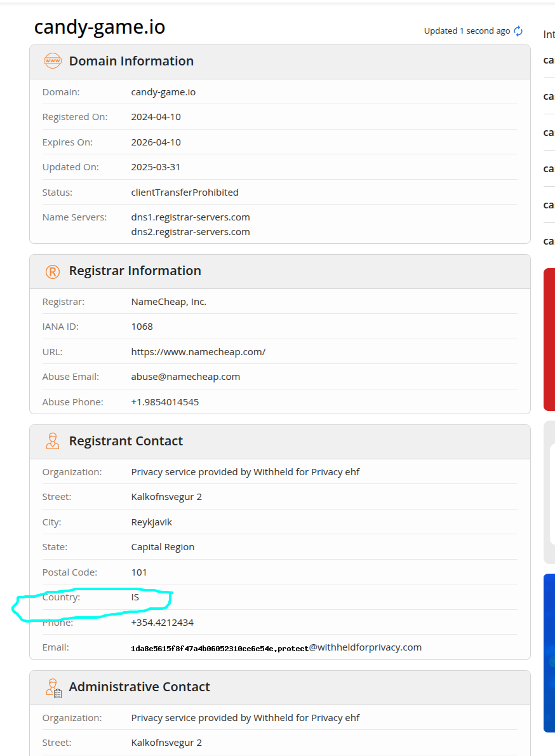Click the Registrant Postal Code label
555x756 pixels.
pyautogui.click(x=70, y=572)
